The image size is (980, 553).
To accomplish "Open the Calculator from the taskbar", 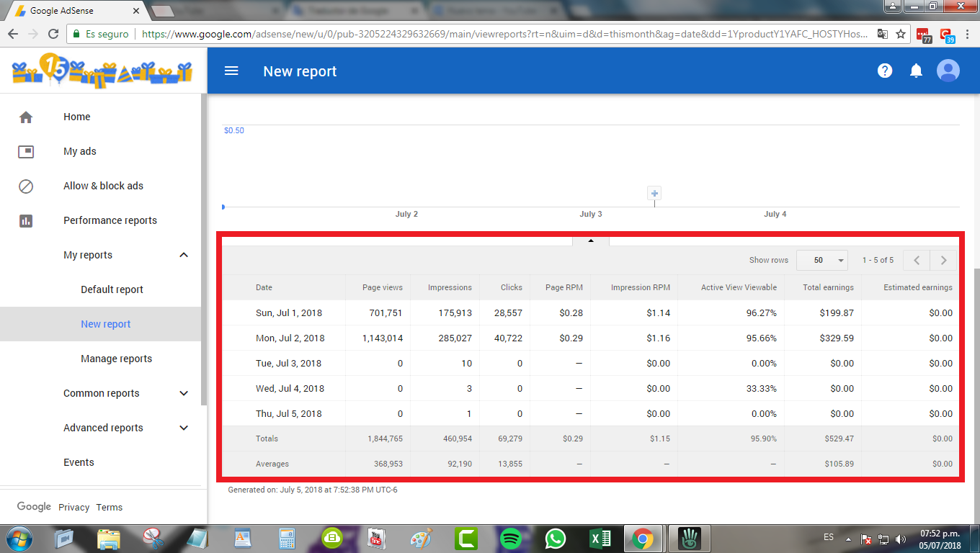I will [288, 538].
